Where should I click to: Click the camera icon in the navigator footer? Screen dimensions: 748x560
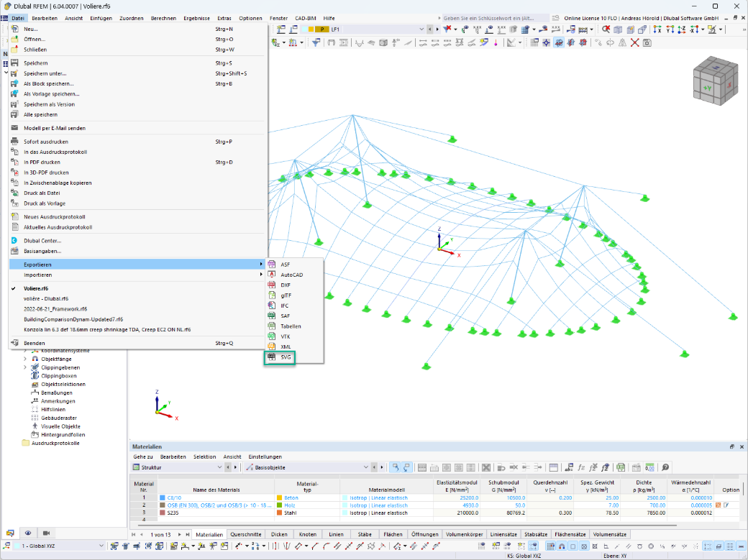46,533
